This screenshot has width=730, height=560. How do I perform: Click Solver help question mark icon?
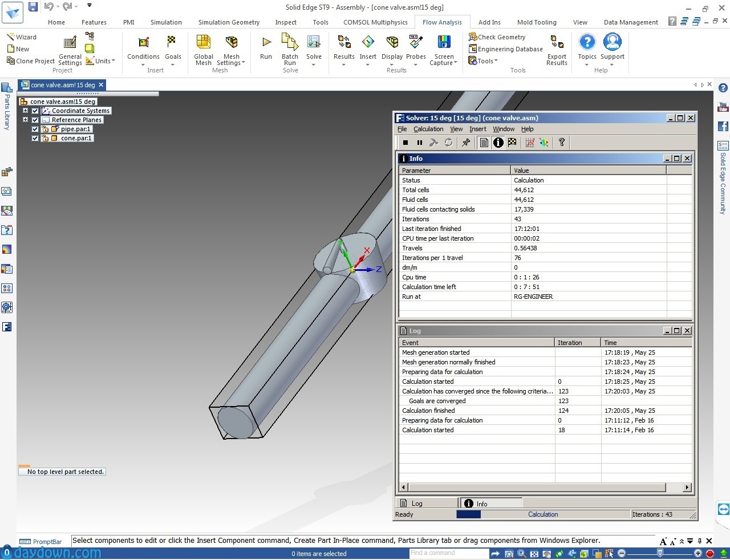(x=562, y=143)
